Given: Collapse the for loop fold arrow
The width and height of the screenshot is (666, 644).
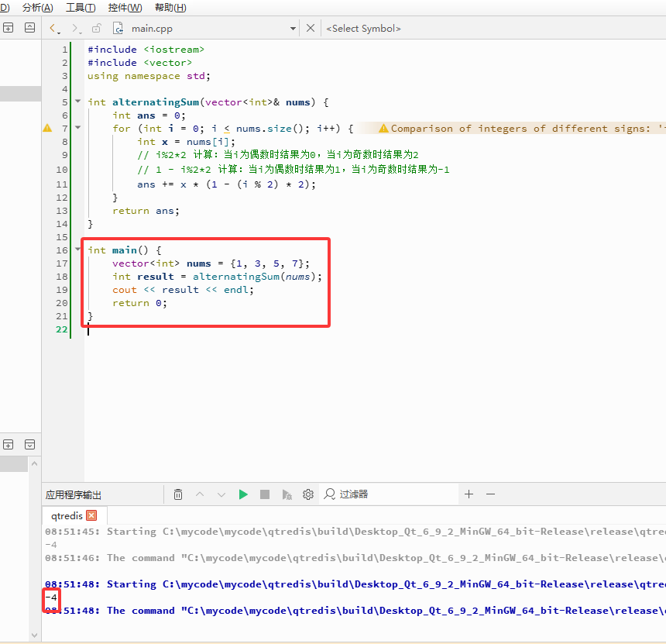Looking at the screenshot, I should point(77,127).
